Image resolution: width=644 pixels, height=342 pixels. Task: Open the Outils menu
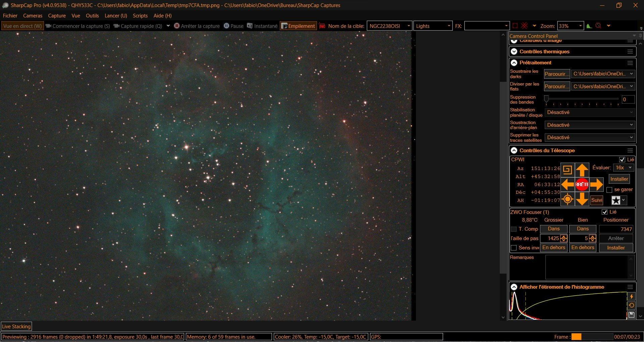click(x=92, y=16)
